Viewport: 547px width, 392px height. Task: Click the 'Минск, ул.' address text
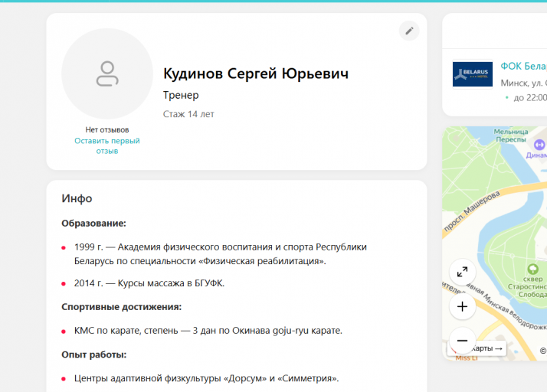[522, 83]
